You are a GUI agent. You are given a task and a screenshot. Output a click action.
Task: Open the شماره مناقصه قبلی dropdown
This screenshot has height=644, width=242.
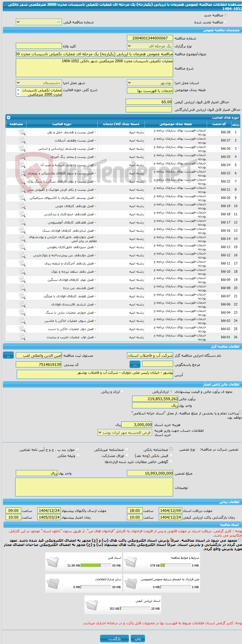click(x=39, y=22)
